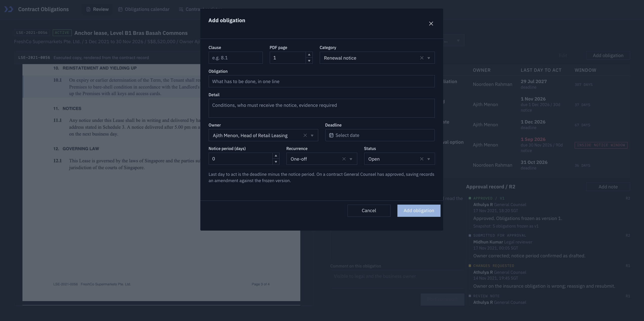Click the ACTIVE status badge
The width and height of the screenshot is (644, 321).
pyautogui.click(x=62, y=33)
